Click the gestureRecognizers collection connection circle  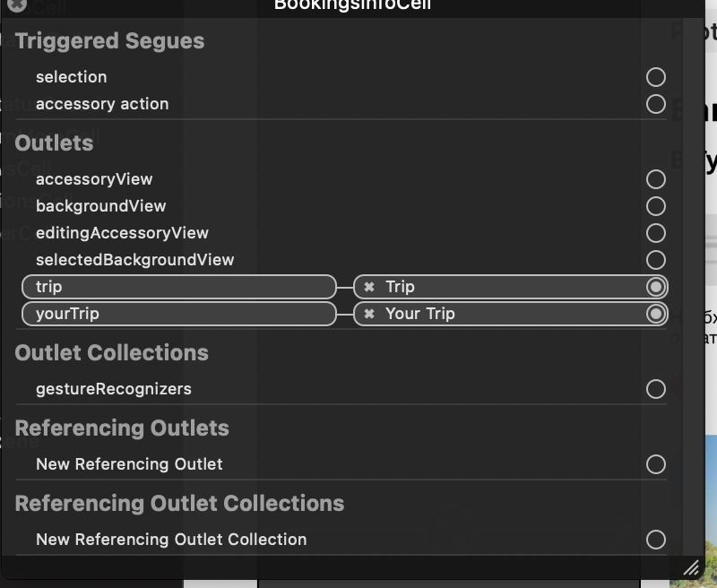click(656, 389)
